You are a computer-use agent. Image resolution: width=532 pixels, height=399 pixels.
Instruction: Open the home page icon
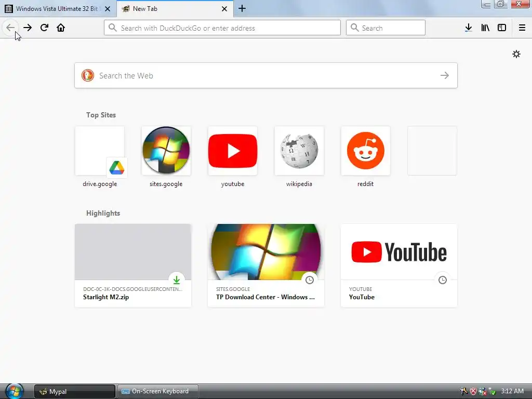(61, 28)
